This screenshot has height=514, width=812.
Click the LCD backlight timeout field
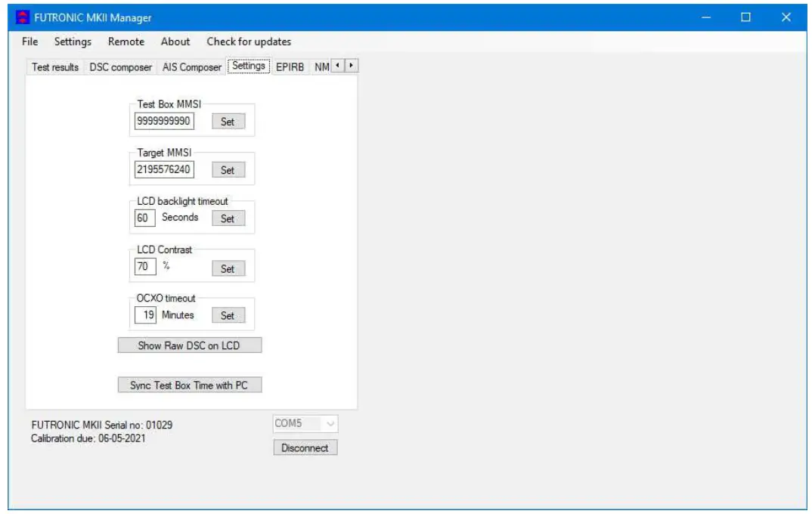pos(144,218)
